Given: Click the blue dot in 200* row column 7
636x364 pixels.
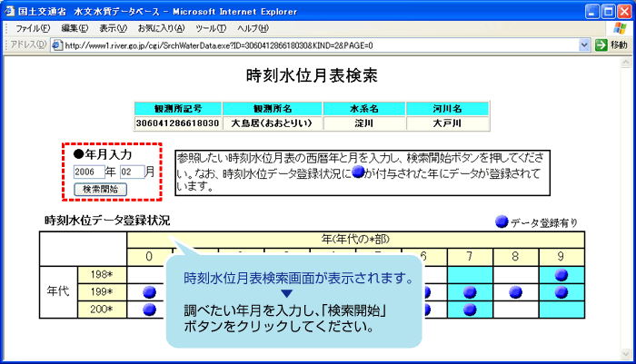Looking at the screenshot, I should click(x=470, y=309).
